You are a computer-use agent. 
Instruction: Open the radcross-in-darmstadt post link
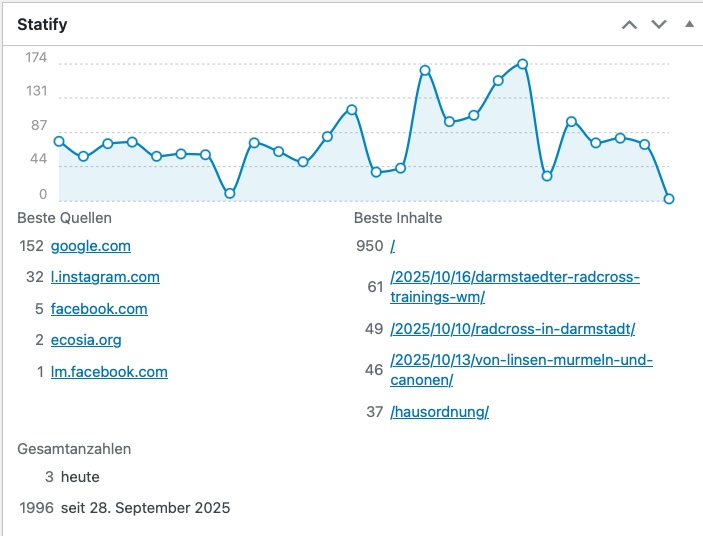click(x=513, y=329)
